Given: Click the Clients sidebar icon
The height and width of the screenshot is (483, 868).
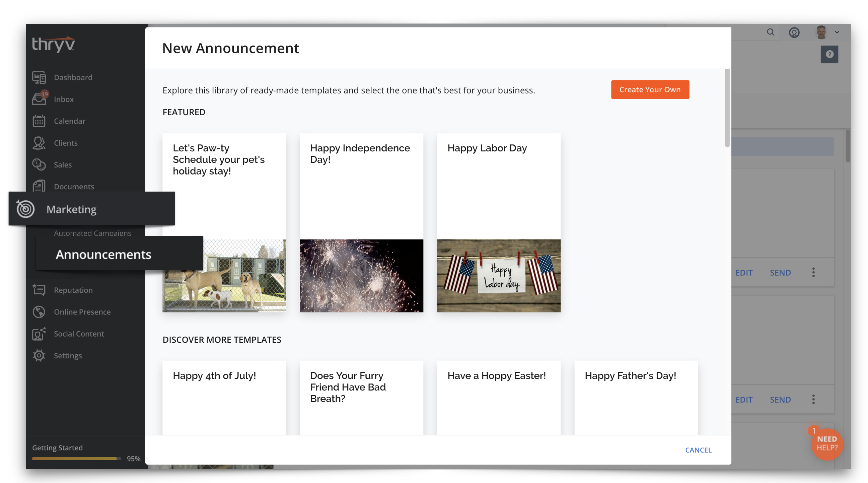Looking at the screenshot, I should [x=39, y=143].
